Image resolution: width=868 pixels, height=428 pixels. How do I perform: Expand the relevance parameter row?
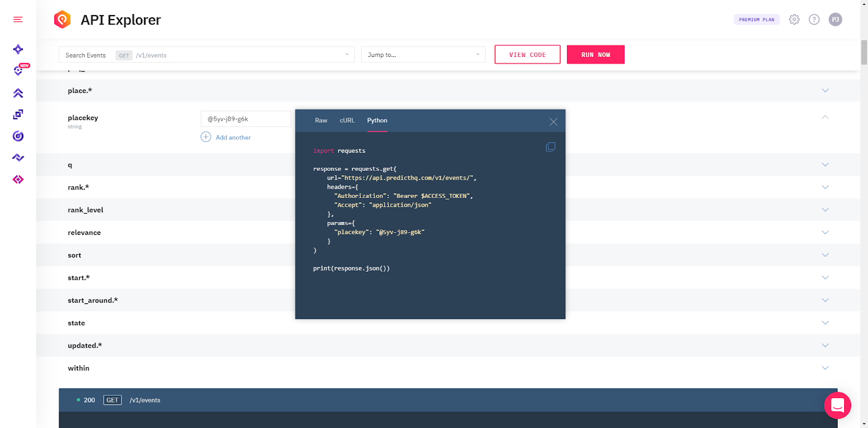pos(825,233)
